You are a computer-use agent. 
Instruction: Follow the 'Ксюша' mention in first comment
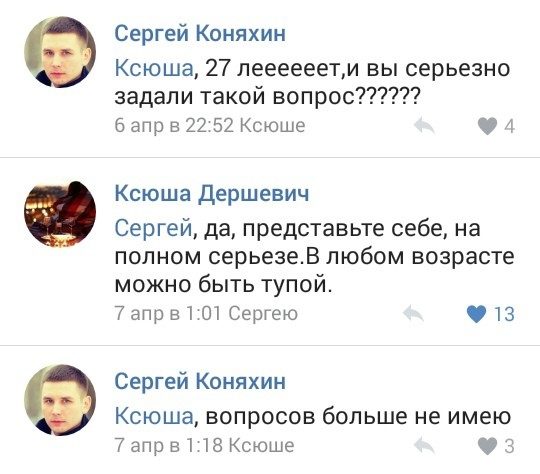(154, 68)
